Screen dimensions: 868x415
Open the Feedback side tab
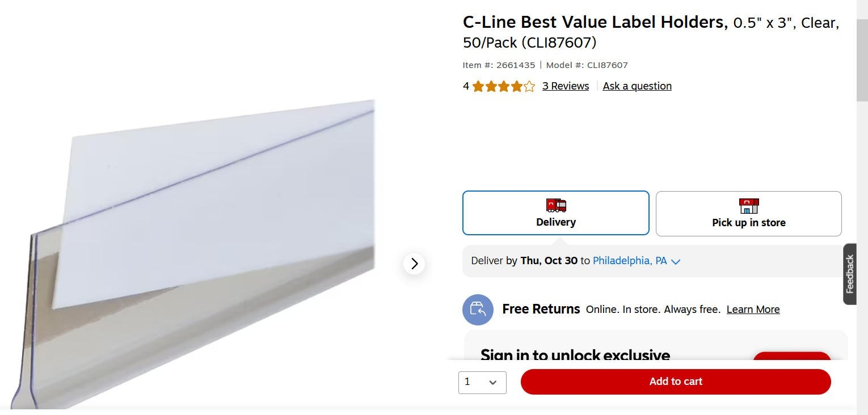pos(849,274)
